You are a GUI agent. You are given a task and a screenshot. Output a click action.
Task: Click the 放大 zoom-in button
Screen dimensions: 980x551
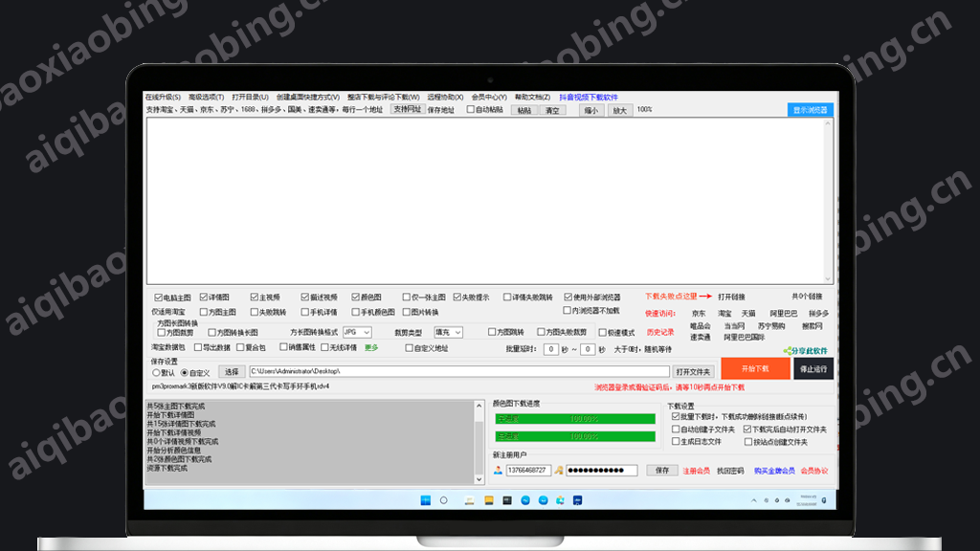620,111
